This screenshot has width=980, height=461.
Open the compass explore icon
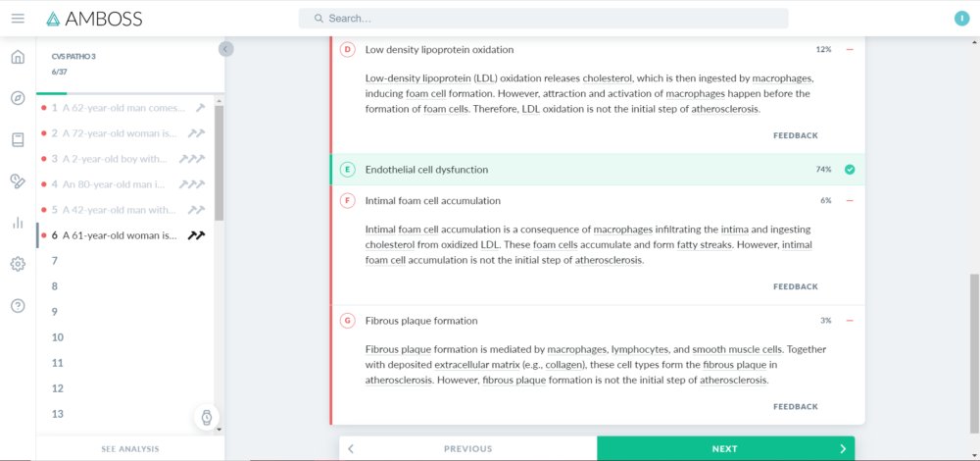[18, 98]
